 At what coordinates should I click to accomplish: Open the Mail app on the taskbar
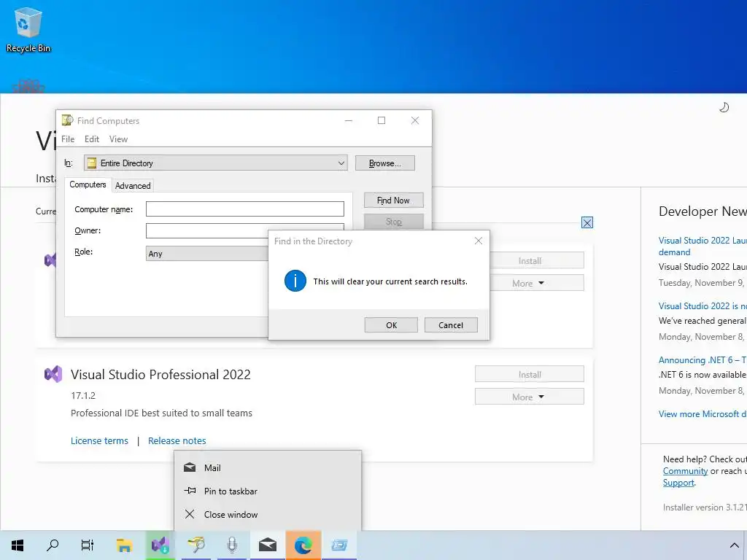(267, 545)
